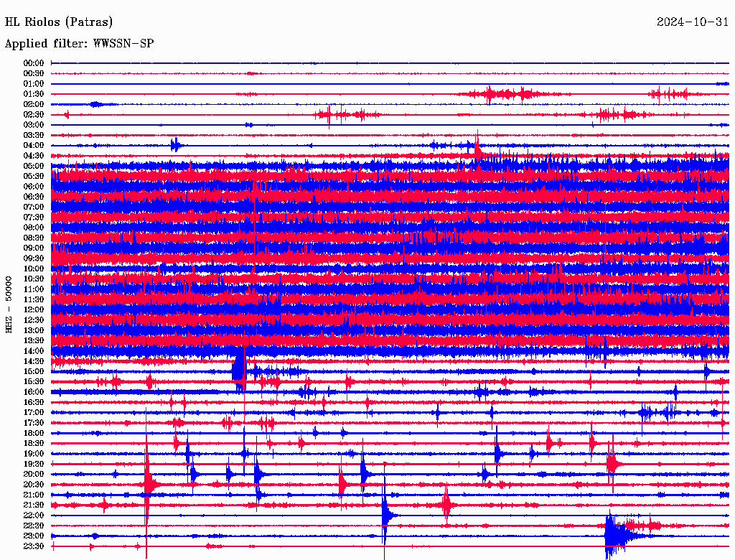735x560 pixels.
Task: Select the 20:00 time label
Action: pos(34,474)
